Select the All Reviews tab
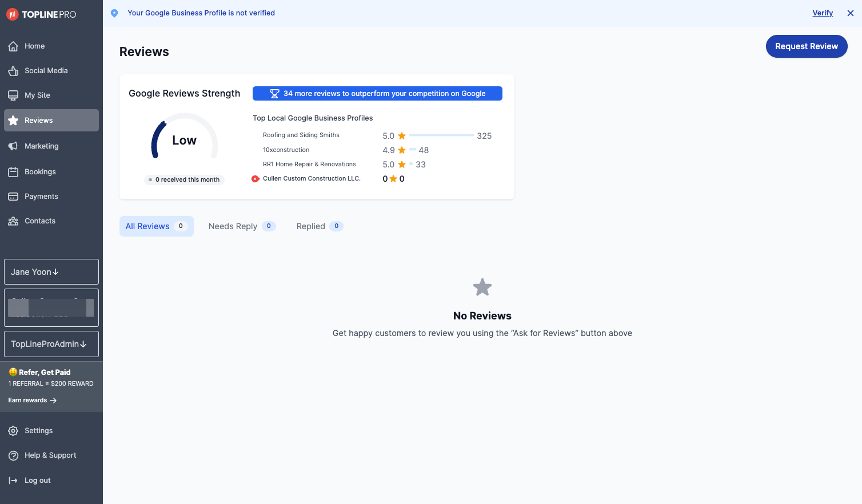The width and height of the screenshot is (862, 504). click(x=157, y=226)
